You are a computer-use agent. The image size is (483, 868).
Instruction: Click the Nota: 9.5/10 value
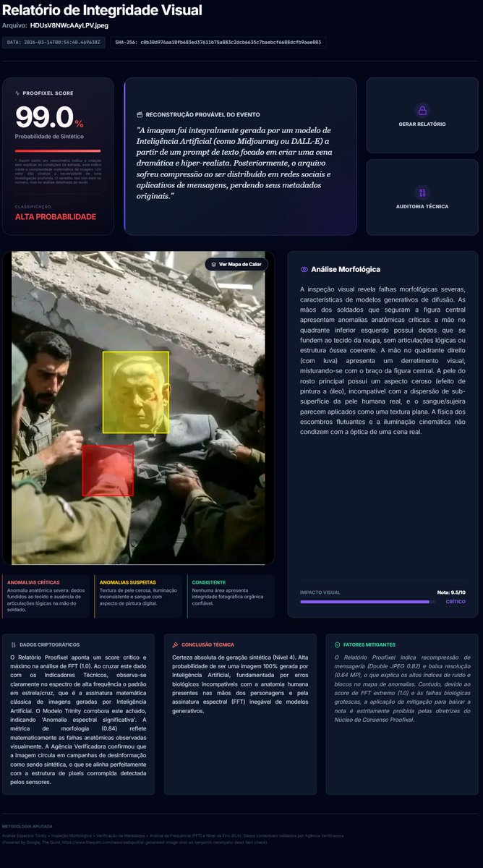(452, 592)
